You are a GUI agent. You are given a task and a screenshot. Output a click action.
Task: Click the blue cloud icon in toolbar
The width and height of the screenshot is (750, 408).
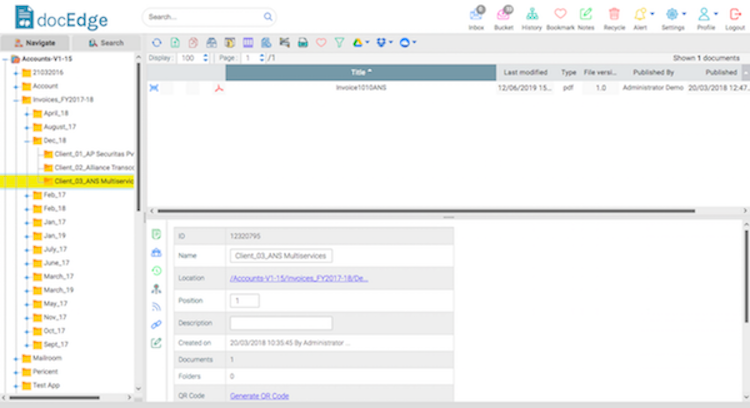click(404, 43)
